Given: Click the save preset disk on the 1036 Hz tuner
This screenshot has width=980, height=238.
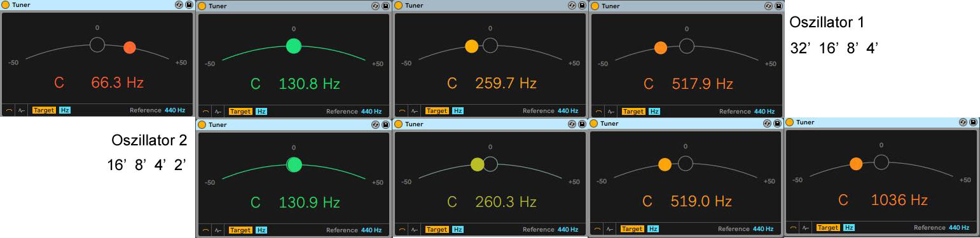Looking at the screenshot, I should (x=973, y=122).
